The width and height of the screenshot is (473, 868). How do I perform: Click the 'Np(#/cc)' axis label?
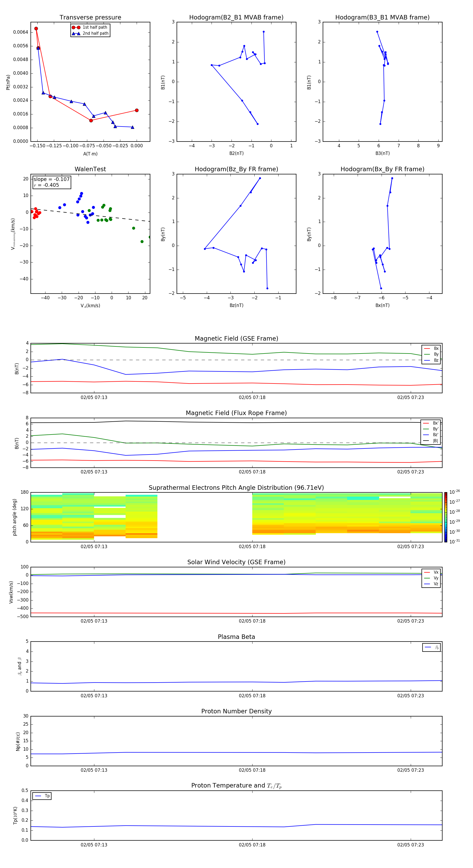(x=18, y=741)
